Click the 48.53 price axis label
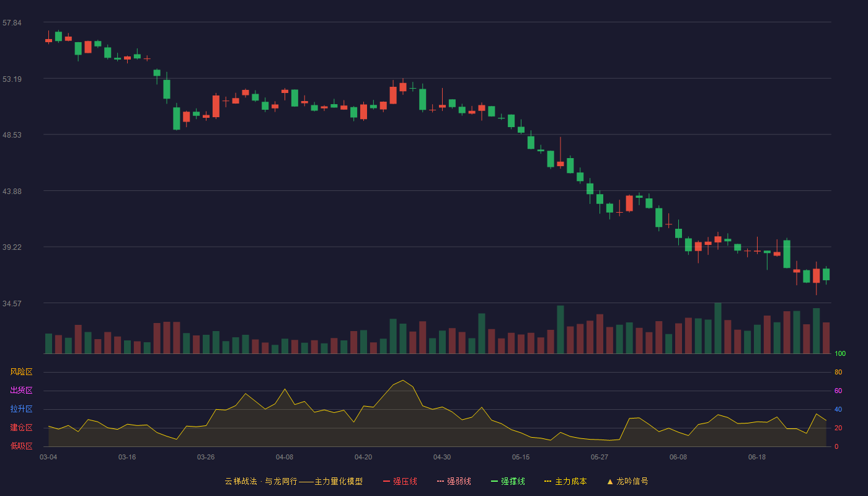 [12, 135]
